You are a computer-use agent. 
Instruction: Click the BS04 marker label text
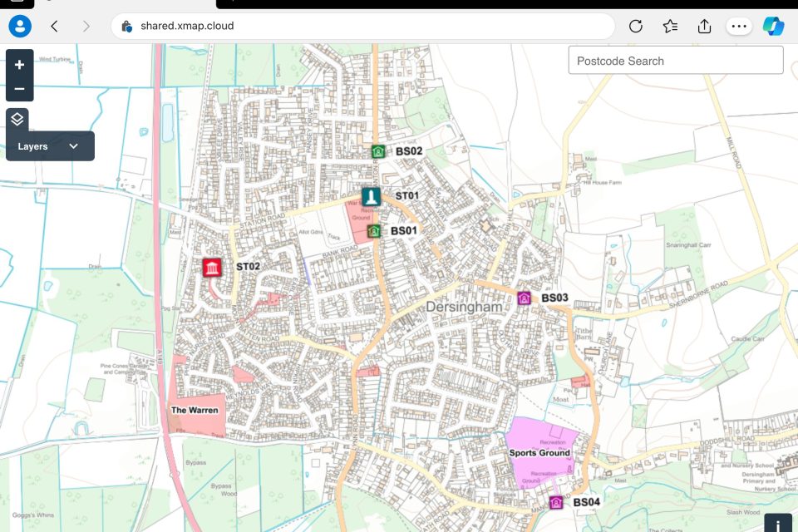(586, 502)
